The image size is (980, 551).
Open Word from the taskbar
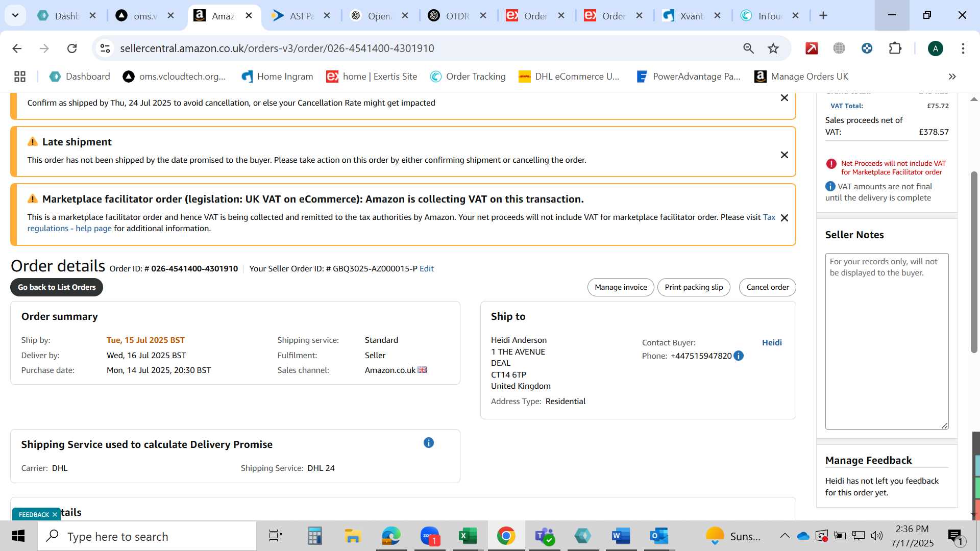pos(621,536)
